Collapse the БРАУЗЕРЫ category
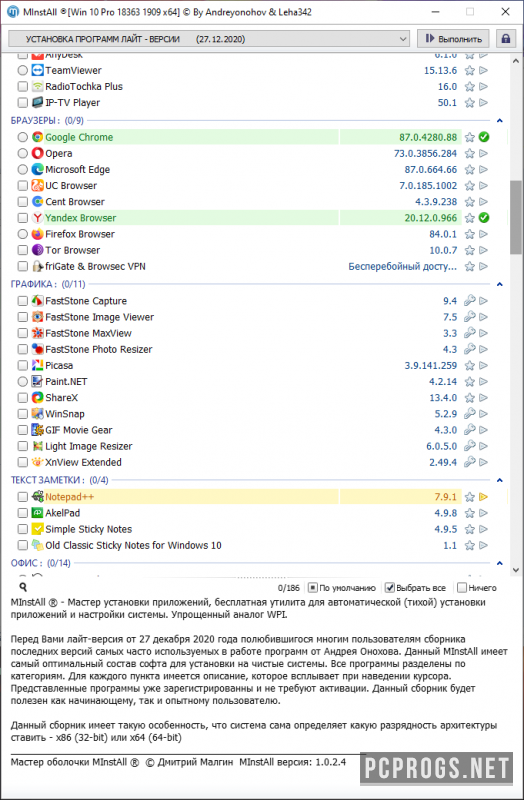Image resolution: width=524 pixels, height=800 pixels. (x=500, y=121)
